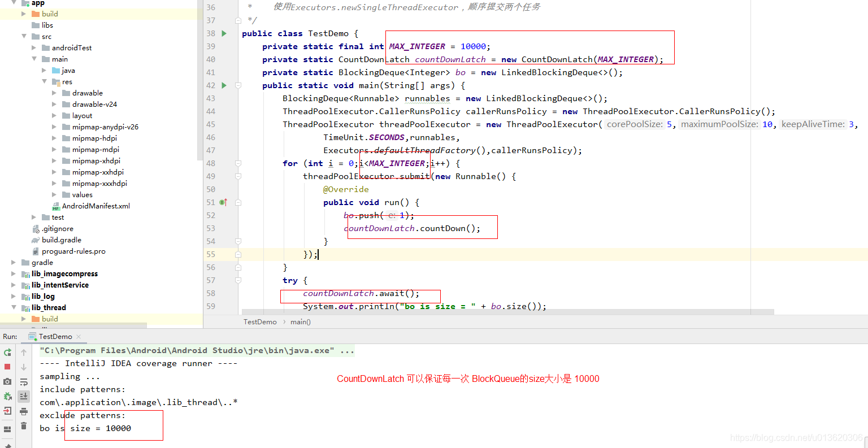Click overridden method marker on line 51
The height and width of the screenshot is (448, 868).
224,202
